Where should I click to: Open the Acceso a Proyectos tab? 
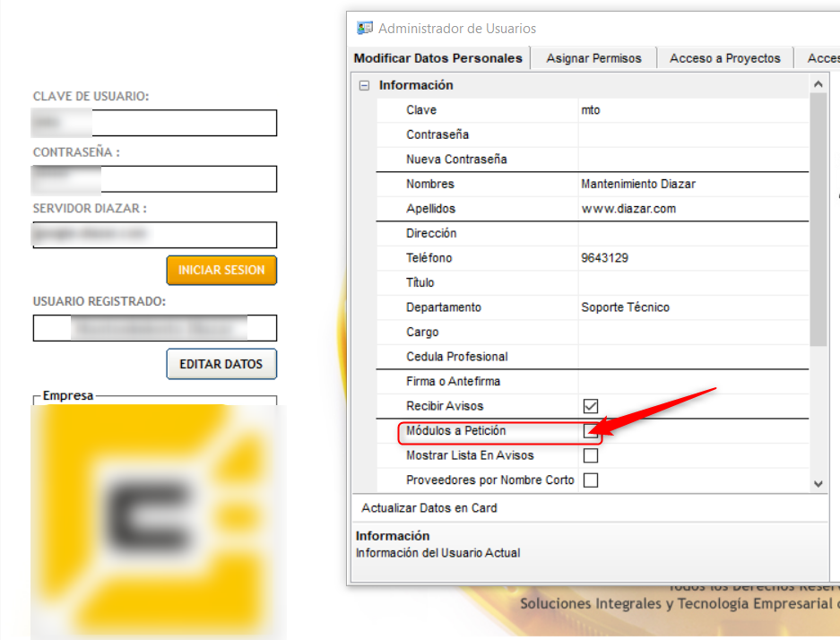(724, 58)
